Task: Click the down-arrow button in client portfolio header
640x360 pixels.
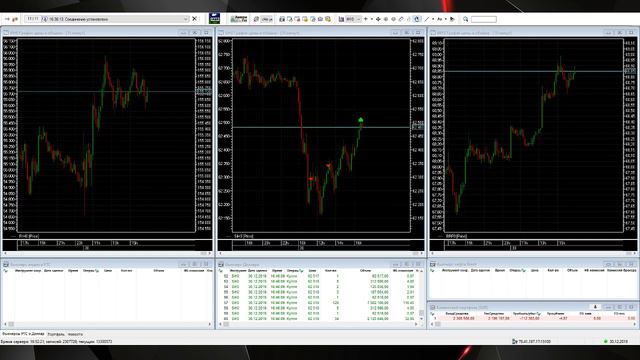Action: click(595, 307)
